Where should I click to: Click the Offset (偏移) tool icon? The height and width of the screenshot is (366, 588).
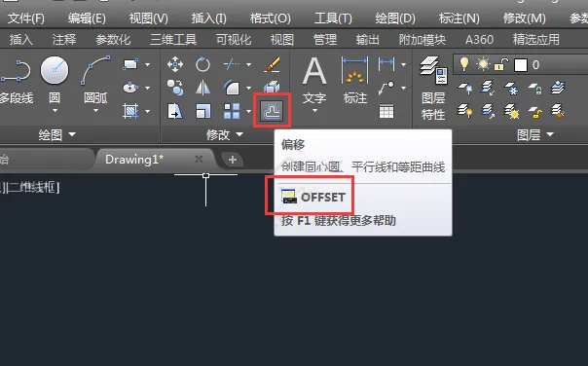tap(272, 111)
